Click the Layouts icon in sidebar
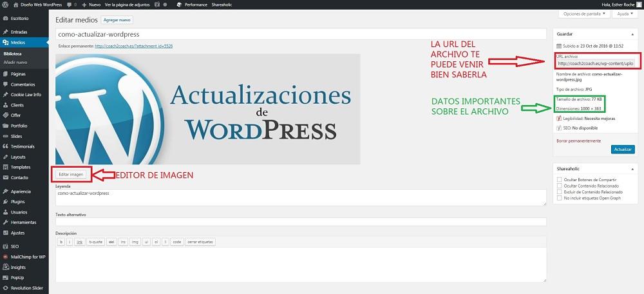The image size is (644, 294). 5,157
